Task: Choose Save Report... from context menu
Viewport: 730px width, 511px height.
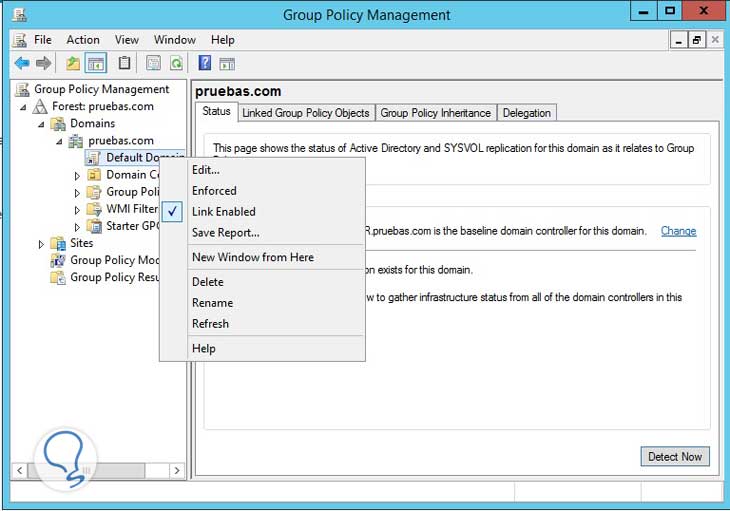Action: tap(226, 233)
